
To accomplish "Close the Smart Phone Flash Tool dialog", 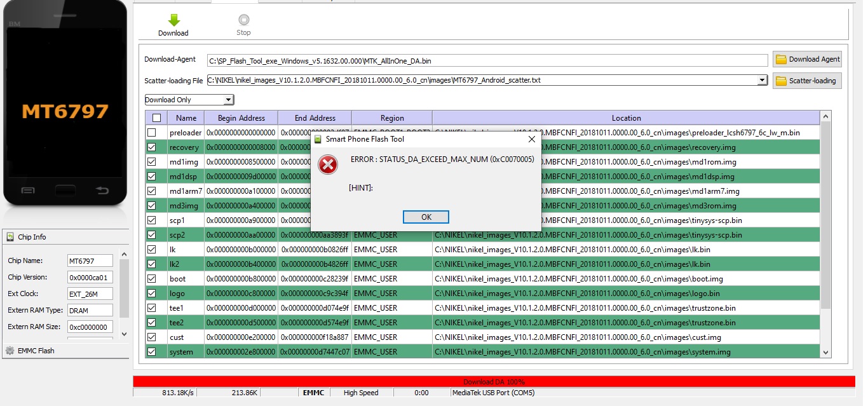I will click(x=531, y=139).
